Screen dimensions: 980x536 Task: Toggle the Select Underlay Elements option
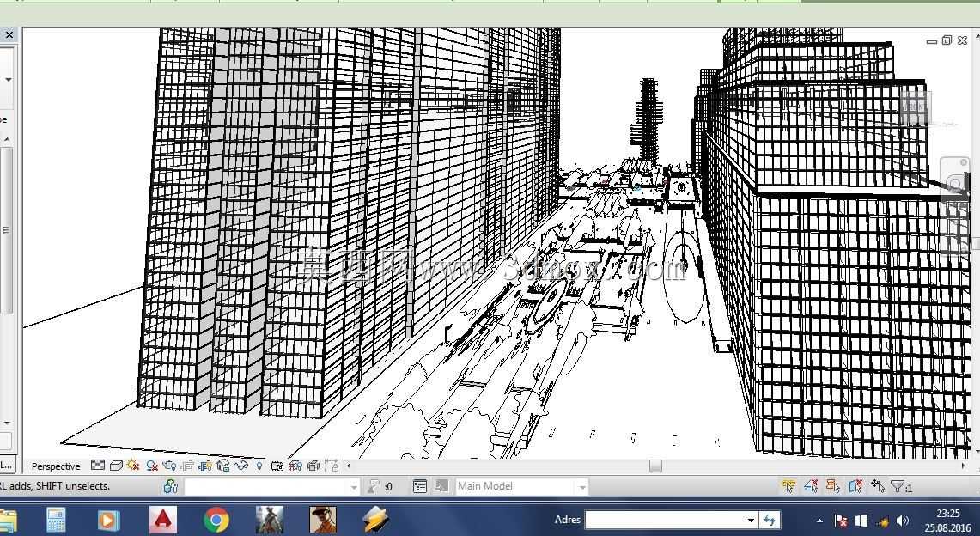[811, 485]
